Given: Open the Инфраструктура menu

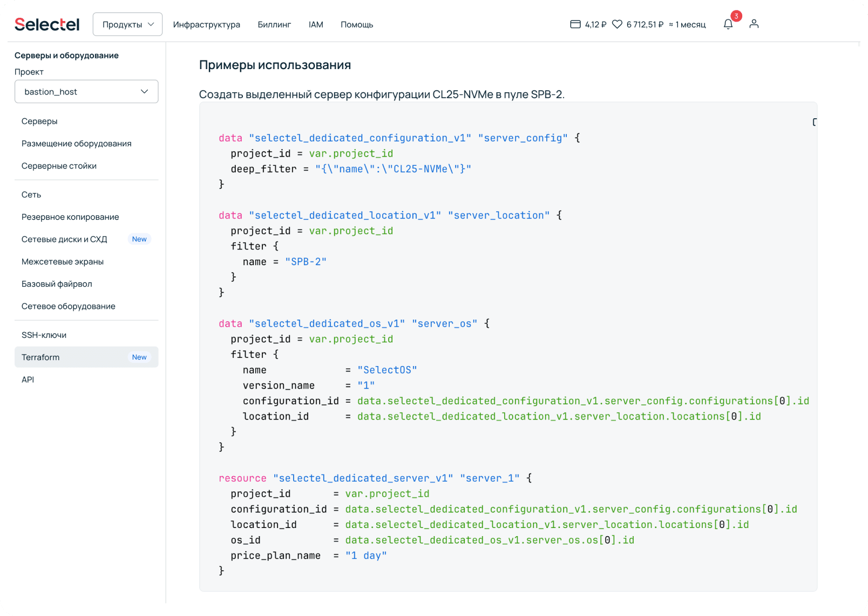Looking at the screenshot, I should 207,25.
